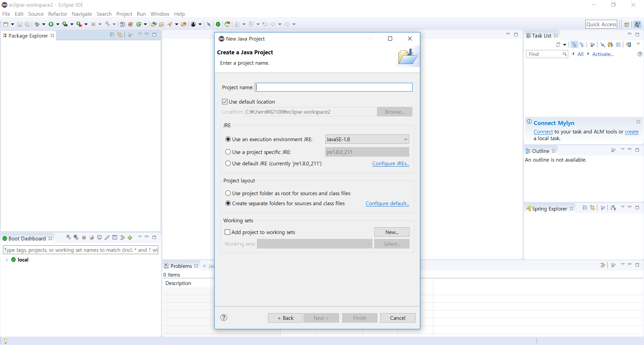Open the New Task dropdown arrow in Task List
Screen dimensions: 644x345
tap(565, 45)
